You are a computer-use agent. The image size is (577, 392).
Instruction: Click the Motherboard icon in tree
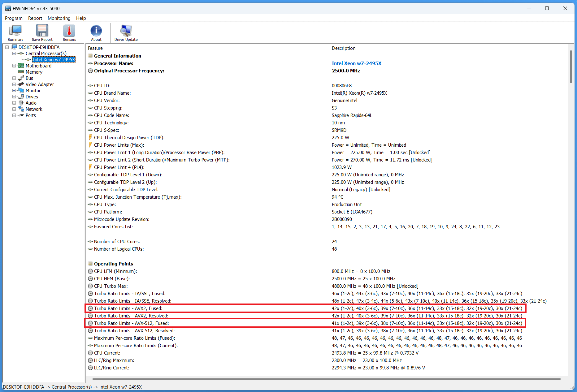(x=21, y=66)
